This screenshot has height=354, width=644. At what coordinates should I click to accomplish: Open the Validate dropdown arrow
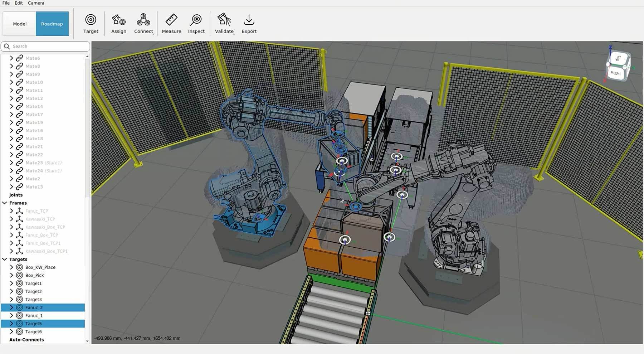click(x=234, y=33)
